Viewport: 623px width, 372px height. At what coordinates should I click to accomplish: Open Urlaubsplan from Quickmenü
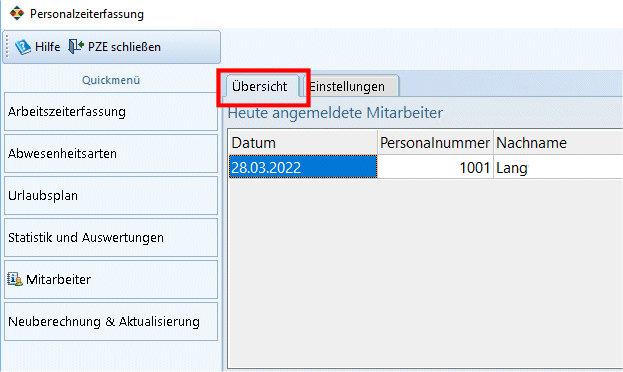pyautogui.click(x=111, y=196)
